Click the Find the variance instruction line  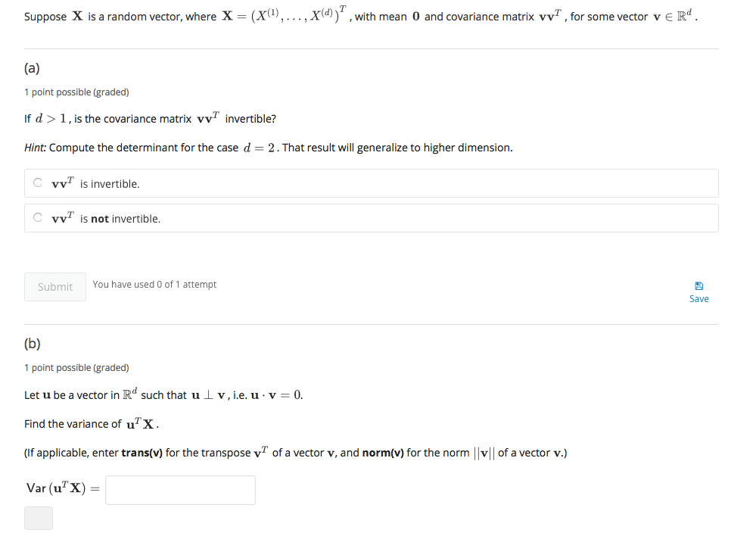coord(91,423)
